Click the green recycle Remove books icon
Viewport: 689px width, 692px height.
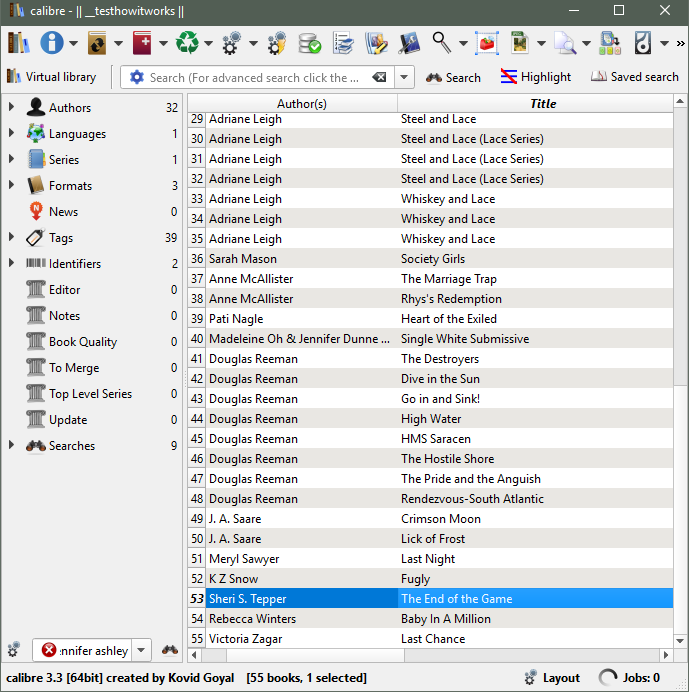187,43
